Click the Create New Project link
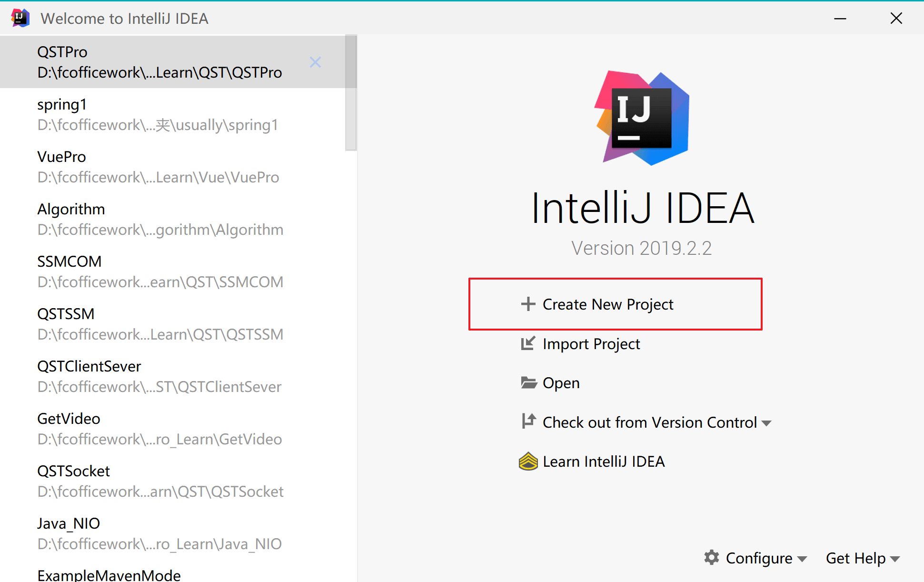The height and width of the screenshot is (582, 924). 607,304
